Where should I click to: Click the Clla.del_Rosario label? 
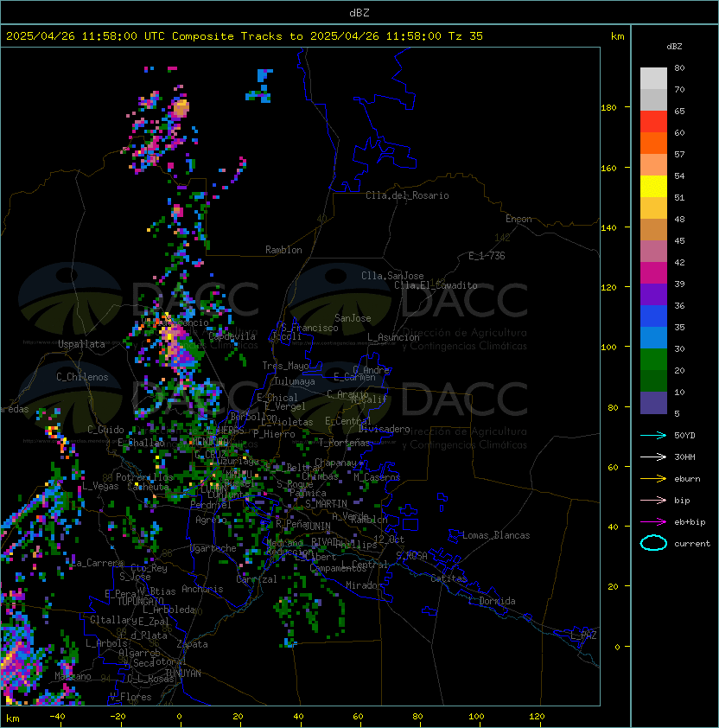407,195
